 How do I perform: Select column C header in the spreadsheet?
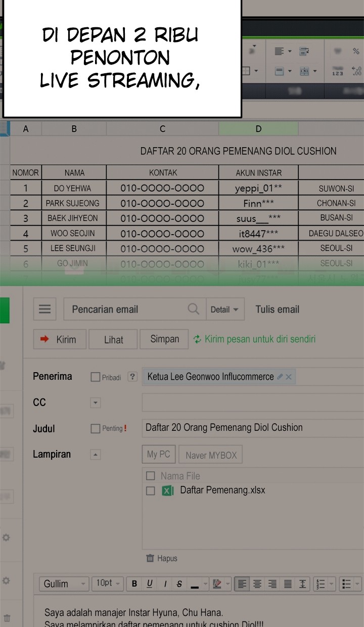(x=162, y=129)
